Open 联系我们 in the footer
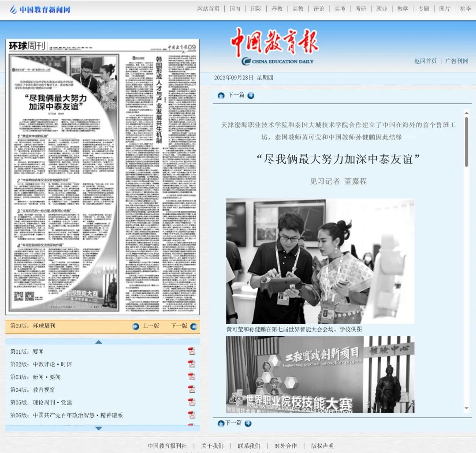The width and height of the screenshot is (476, 453). [x=249, y=446]
